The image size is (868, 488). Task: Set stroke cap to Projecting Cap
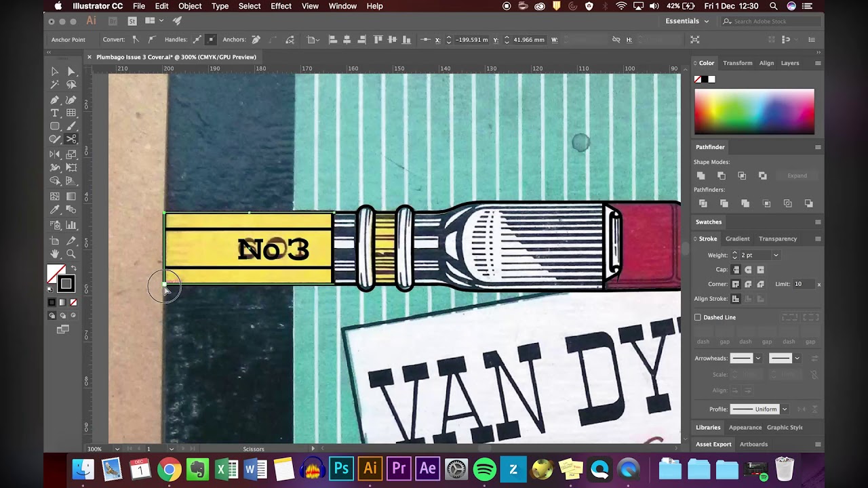point(760,270)
